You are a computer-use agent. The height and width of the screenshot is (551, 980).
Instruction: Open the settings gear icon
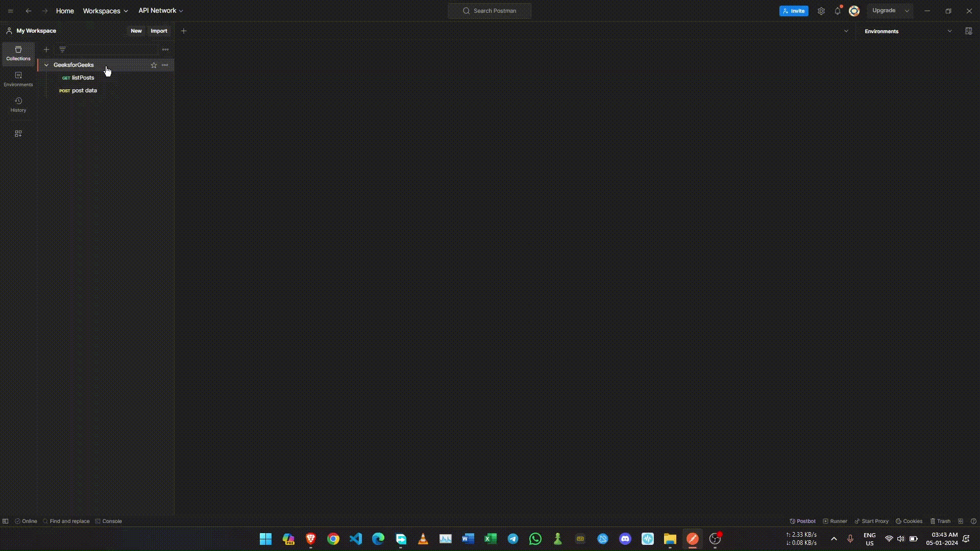click(821, 11)
